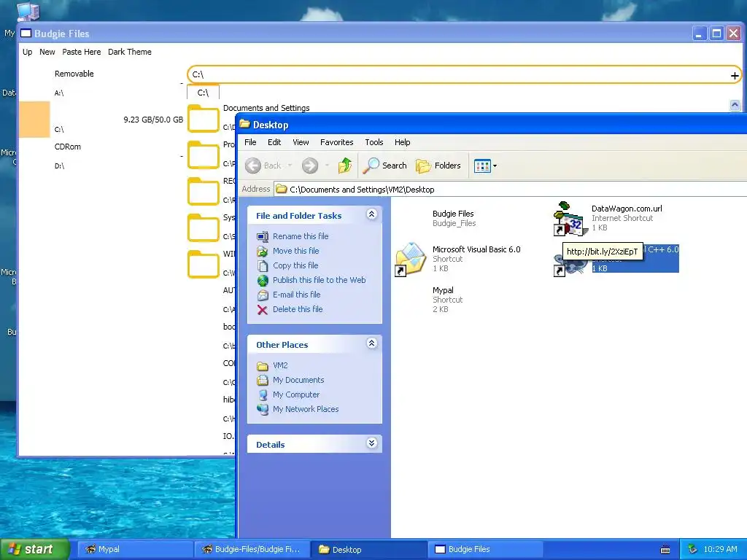Open the Views icon menu
Viewport: 747px width, 560px height.
[x=485, y=166]
